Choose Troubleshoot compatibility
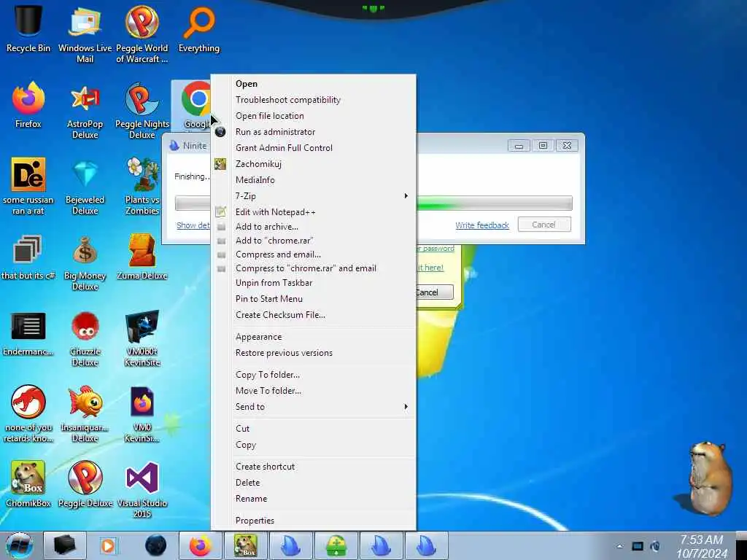 point(314,100)
